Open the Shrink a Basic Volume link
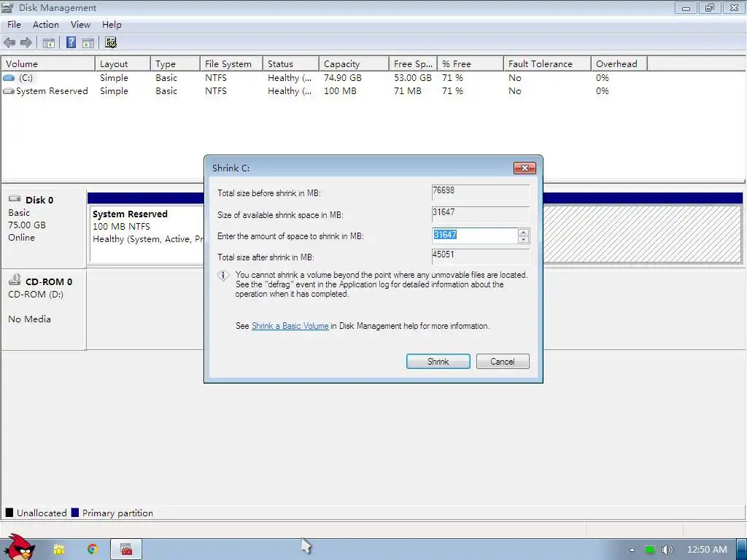Viewport: 747px width, 560px height. (x=290, y=326)
